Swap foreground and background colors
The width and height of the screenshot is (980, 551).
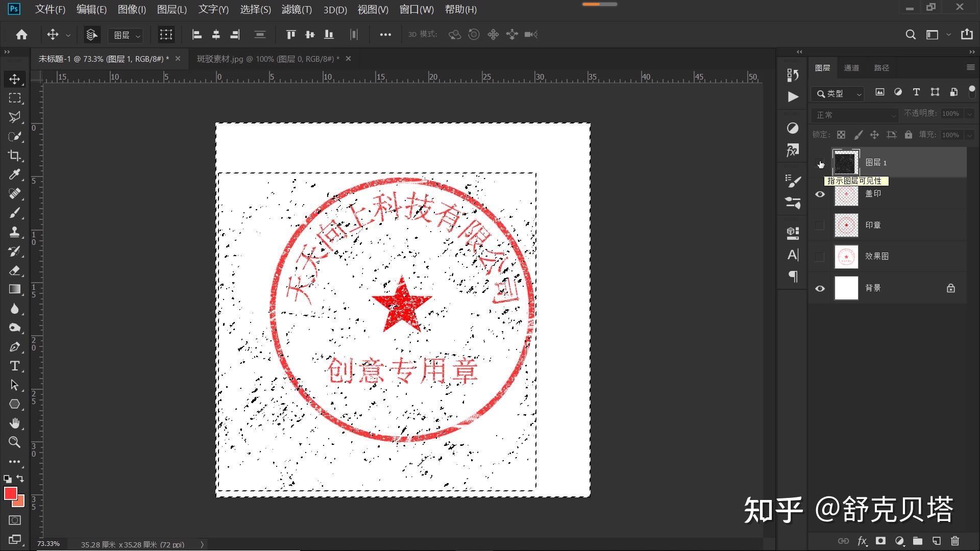pos(20,479)
